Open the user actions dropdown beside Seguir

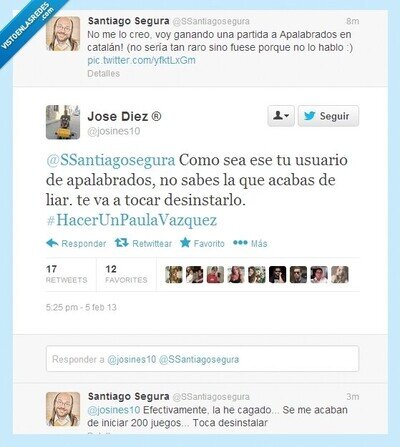tap(281, 116)
